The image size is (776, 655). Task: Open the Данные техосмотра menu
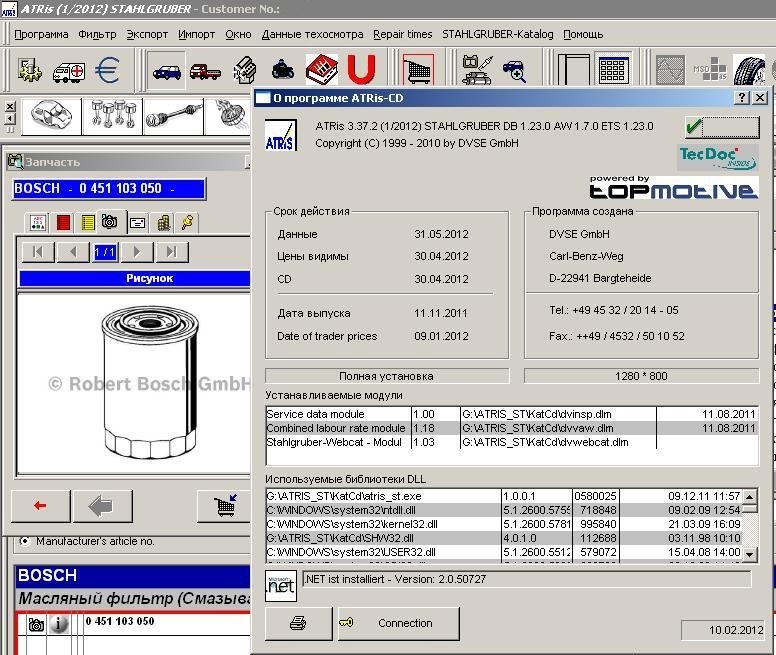pyautogui.click(x=312, y=34)
